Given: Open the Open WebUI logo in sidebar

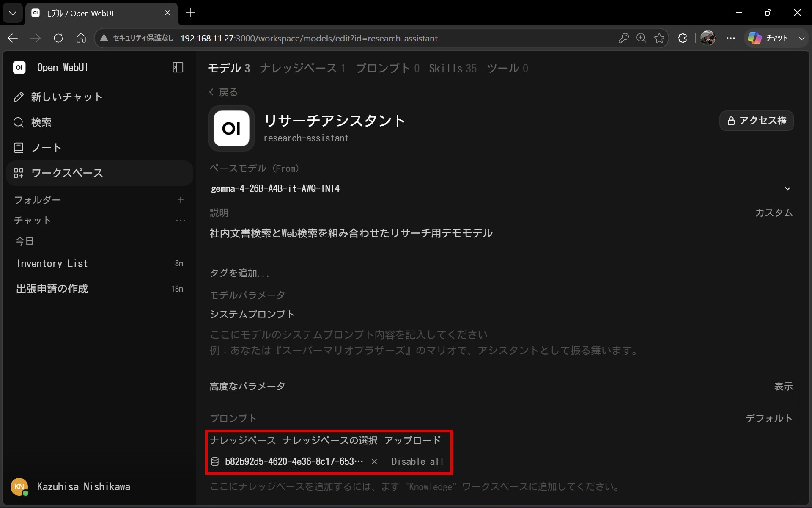Looking at the screenshot, I should 19,67.
